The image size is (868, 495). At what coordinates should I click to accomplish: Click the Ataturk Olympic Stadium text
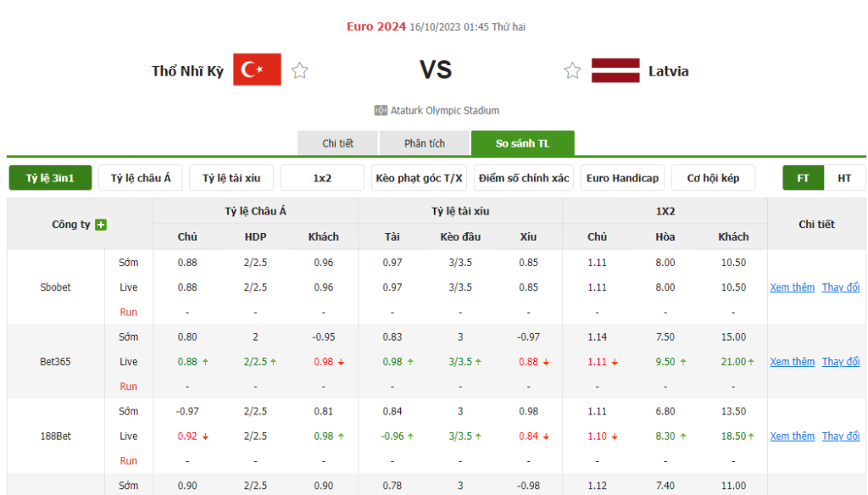point(444,110)
